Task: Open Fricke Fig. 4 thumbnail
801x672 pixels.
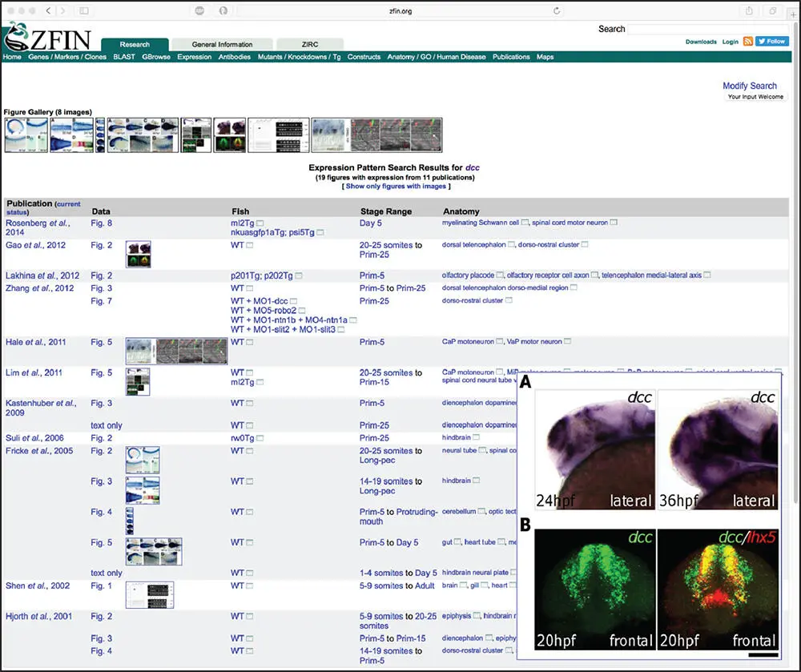Action: click(130, 521)
